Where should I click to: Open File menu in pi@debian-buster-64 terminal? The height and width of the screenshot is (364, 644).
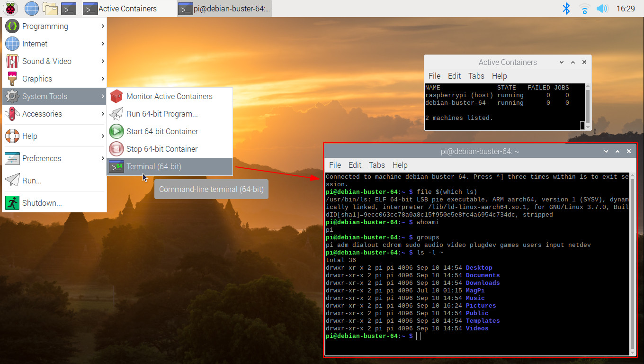coord(335,165)
